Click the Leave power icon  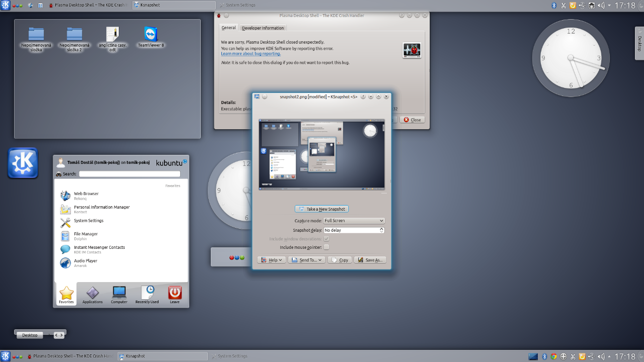click(175, 293)
